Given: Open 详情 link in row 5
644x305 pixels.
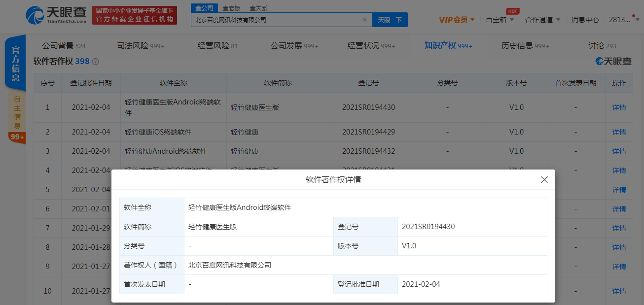Looking at the screenshot, I should click(619, 190).
